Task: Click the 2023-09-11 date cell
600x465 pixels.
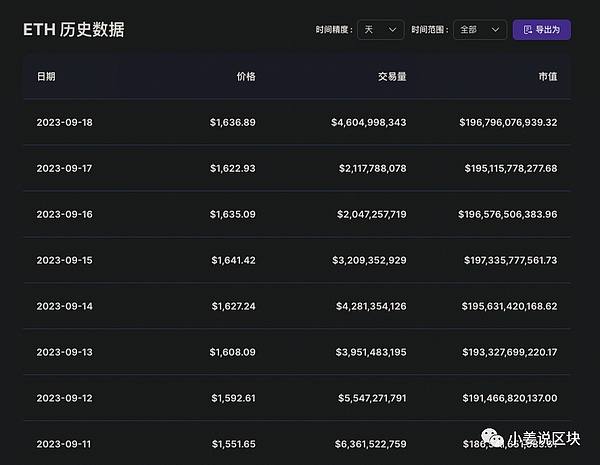Action: pyautogui.click(x=64, y=443)
